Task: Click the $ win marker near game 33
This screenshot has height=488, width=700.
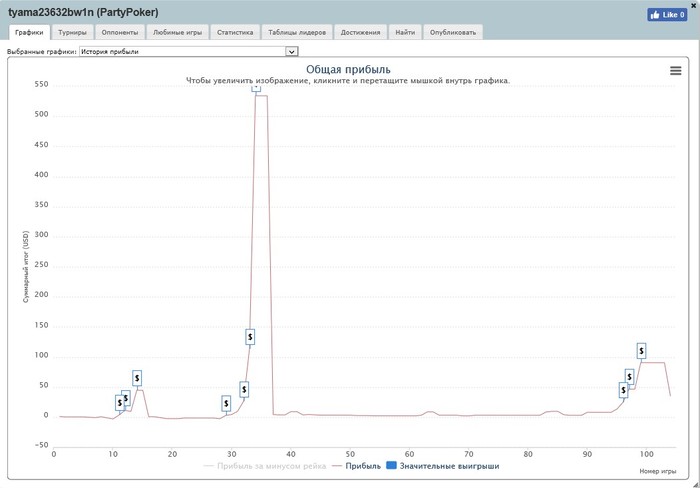Action: click(250, 337)
